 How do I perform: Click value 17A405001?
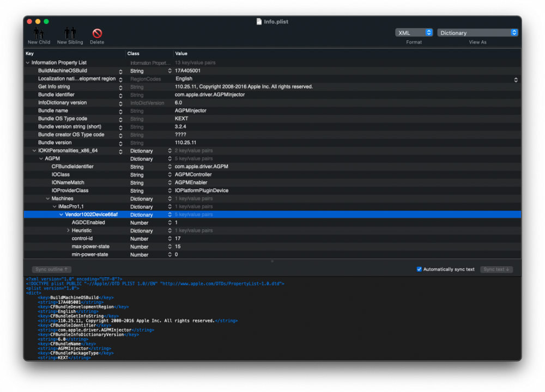click(x=187, y=71)
